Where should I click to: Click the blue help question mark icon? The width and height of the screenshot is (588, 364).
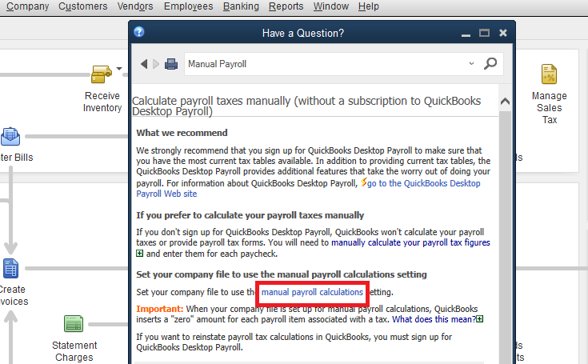click(139, 33)
